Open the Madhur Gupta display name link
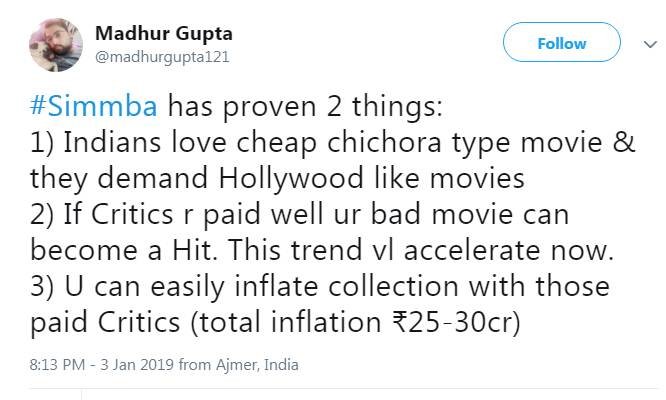666x400 pixels. pos(164,34)
